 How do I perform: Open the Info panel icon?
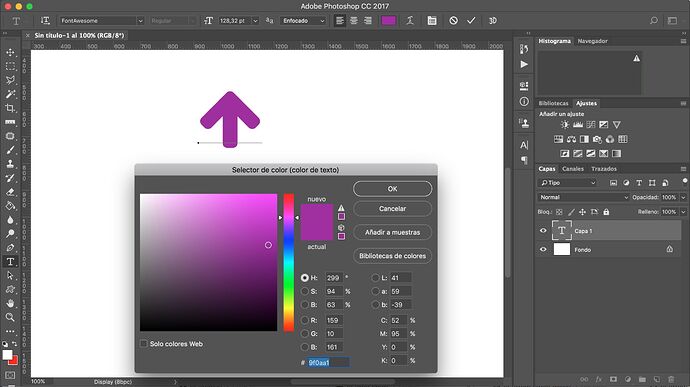click(524, 102)
